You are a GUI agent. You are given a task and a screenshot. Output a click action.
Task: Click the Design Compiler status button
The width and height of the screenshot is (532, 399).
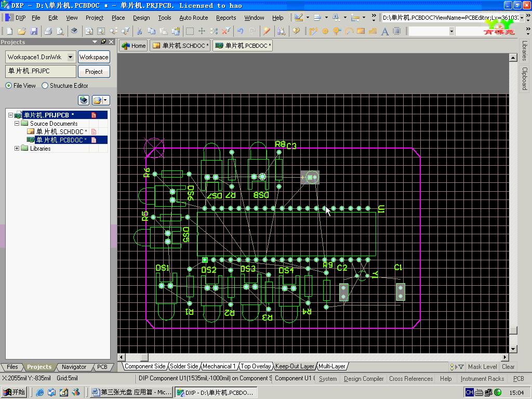click(x=363, y=379)
